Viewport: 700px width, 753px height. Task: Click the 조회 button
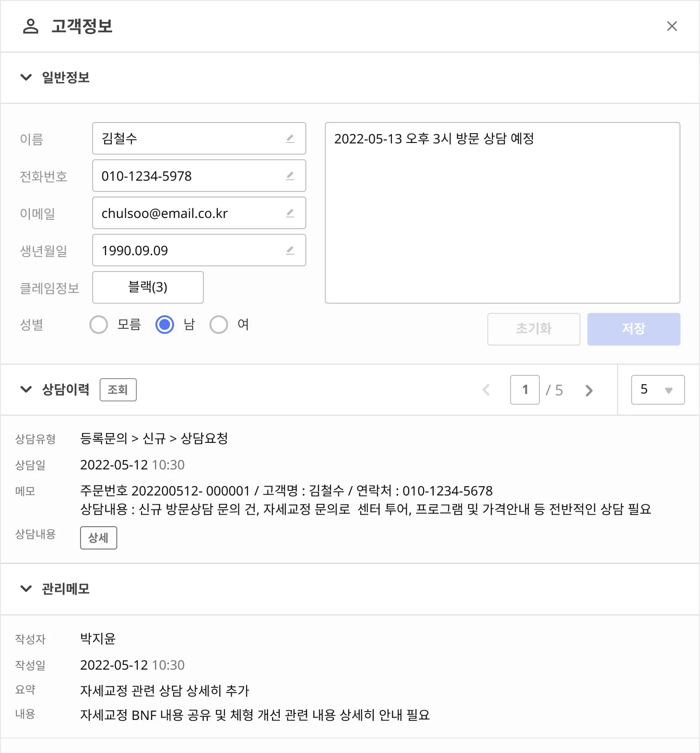[x=118, y=390]
